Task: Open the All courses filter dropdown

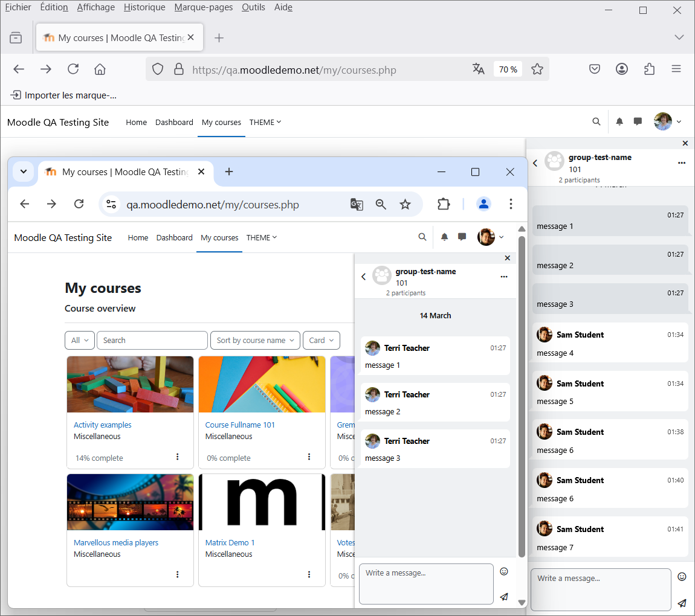Action: pyautogui.click(x=80, y=340)
